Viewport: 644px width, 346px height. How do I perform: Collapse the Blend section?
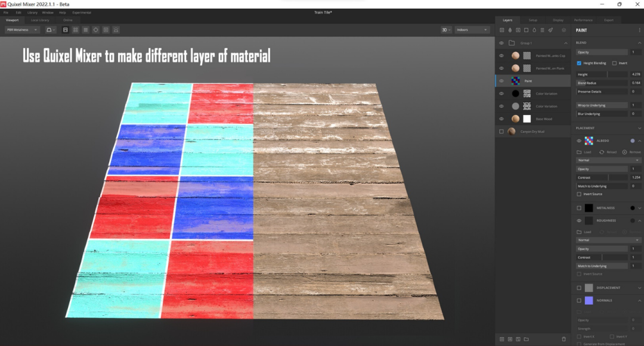coord(639,43)
